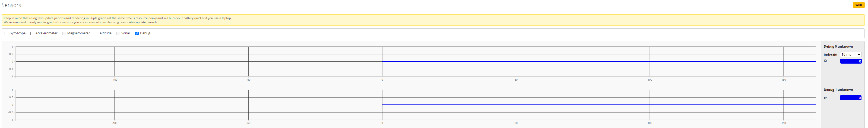Tick the Accelerometer checkbox
The height and width of the screenshot is (128, 868).
click(32, 34)
